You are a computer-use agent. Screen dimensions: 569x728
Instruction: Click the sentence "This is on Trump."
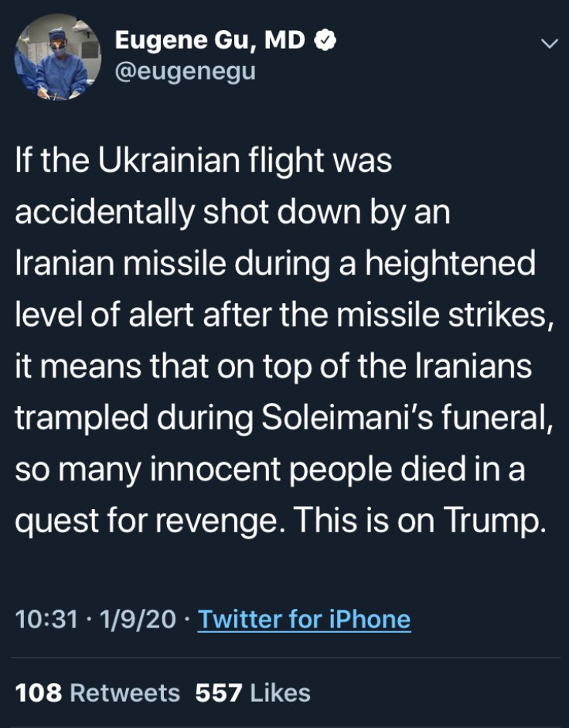pos(420,520)
